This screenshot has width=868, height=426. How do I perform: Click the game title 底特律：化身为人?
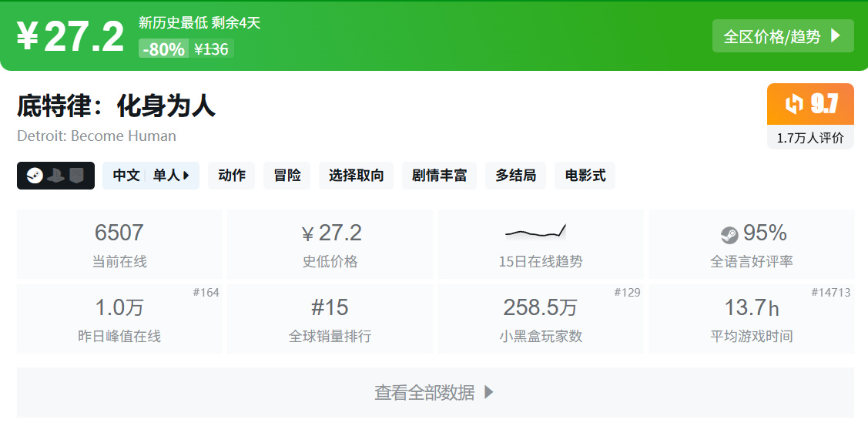point(116,106)
